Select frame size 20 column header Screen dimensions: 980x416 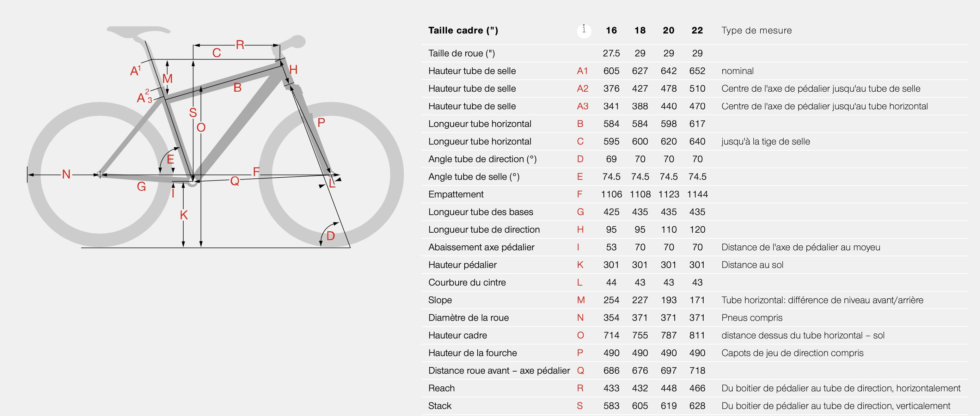(668, 30)
